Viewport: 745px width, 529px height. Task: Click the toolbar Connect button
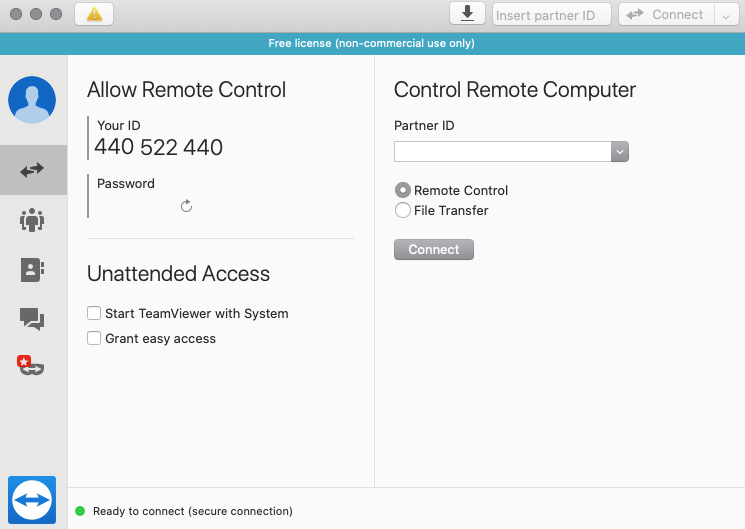coord(666,14)
